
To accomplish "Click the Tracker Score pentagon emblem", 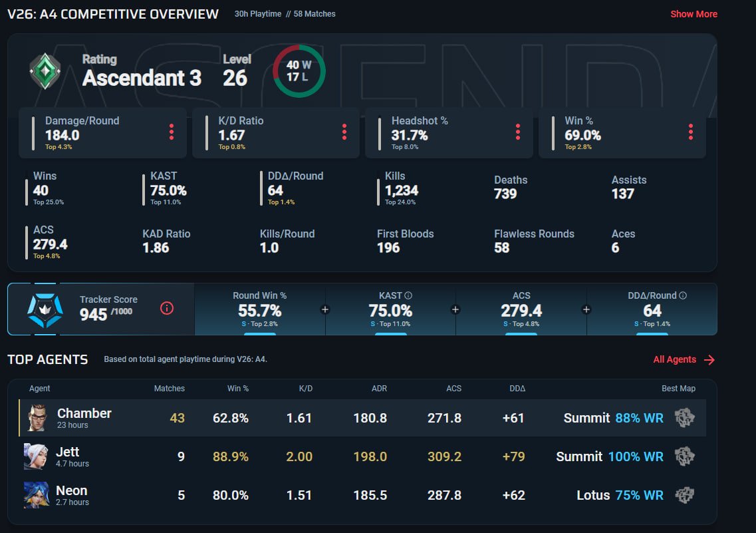I will pos(45,310).
